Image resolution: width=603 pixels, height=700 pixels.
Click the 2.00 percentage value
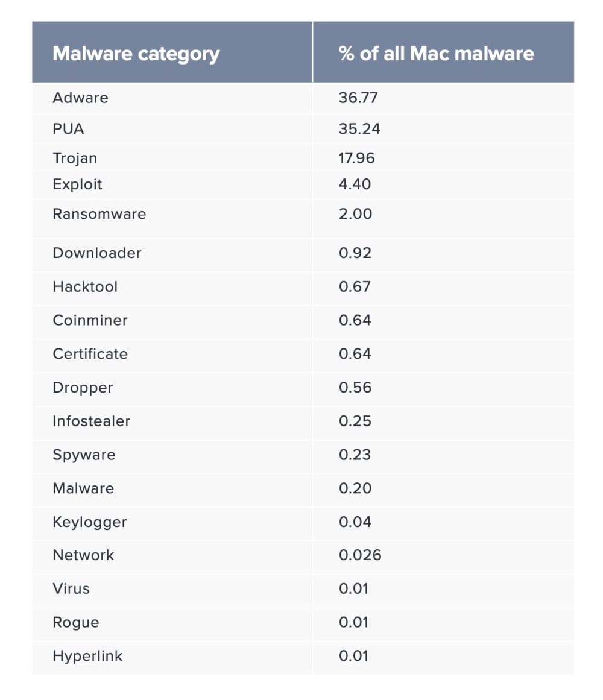click(x=355, y=214)
